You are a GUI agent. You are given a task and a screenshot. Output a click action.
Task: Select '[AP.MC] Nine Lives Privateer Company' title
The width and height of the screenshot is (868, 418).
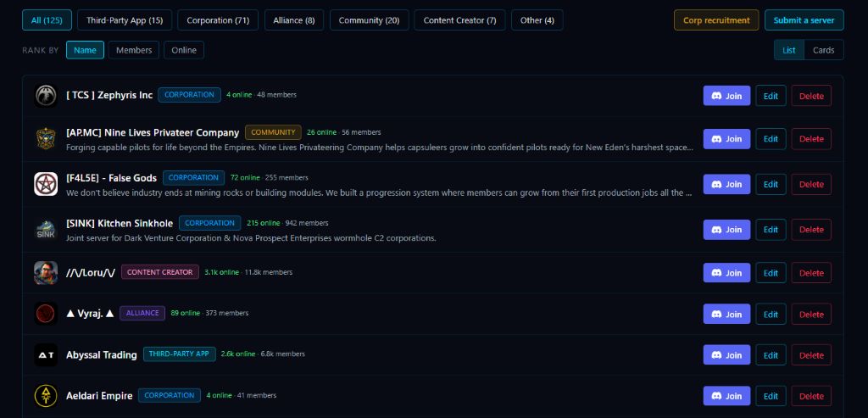pyautogui.click(x=153, y=133)
